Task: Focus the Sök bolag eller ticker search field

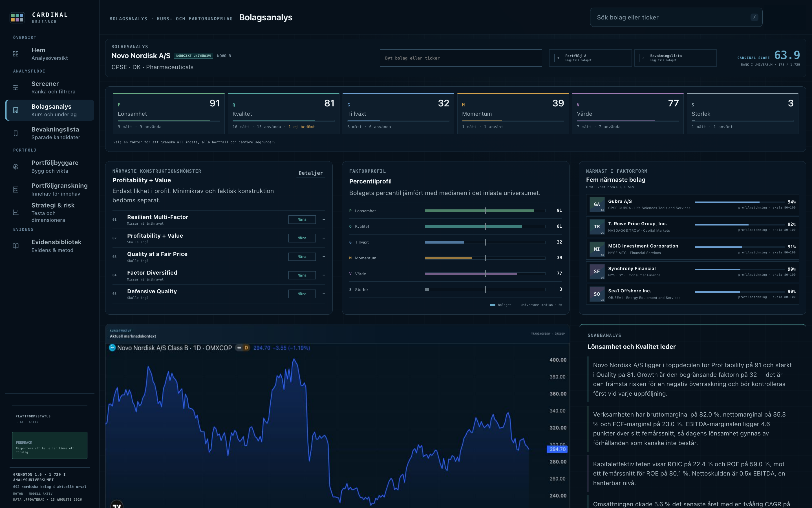Action: (x=676, y=17)
